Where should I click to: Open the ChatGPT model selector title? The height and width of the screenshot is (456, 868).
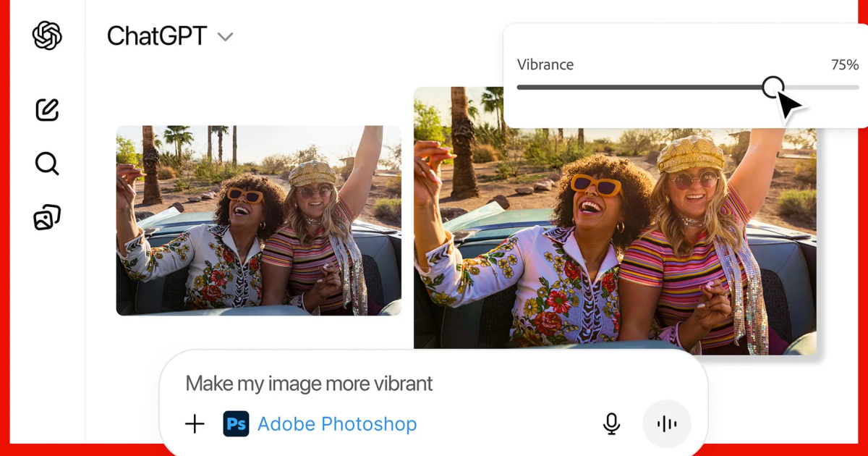click(x=157, y=36)
